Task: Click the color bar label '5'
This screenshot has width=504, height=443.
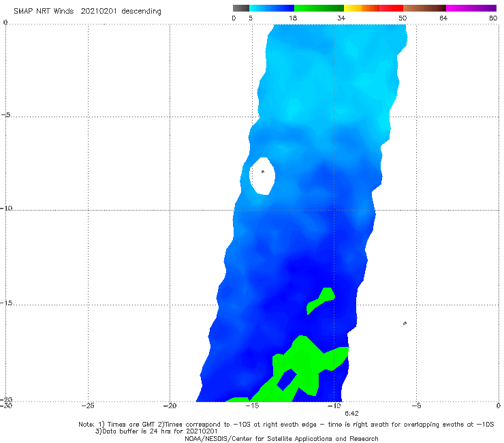Action: (x=251, y=18)
